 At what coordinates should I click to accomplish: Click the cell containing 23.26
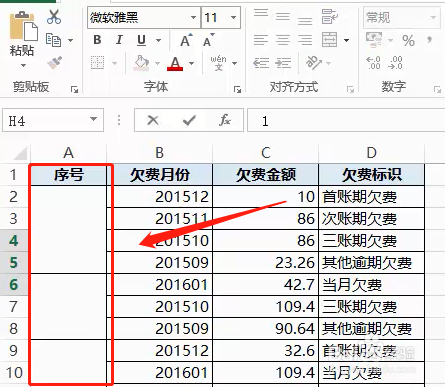265,263
